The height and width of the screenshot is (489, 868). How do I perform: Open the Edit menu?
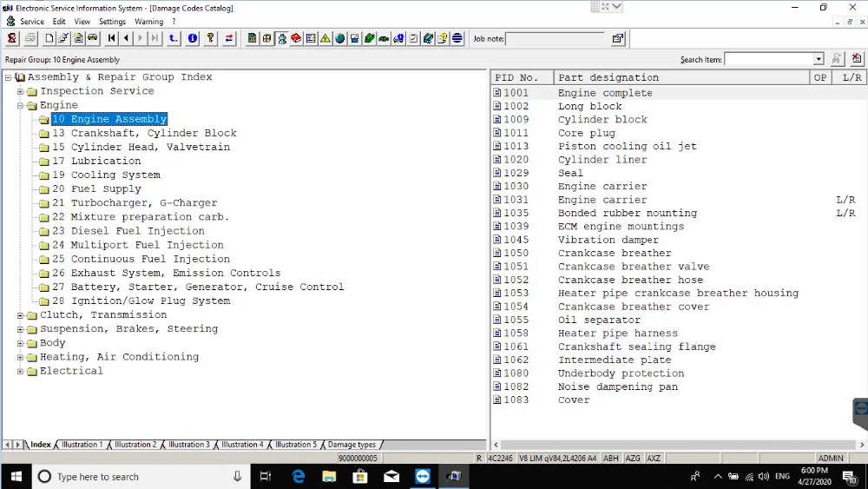(59, 22)
